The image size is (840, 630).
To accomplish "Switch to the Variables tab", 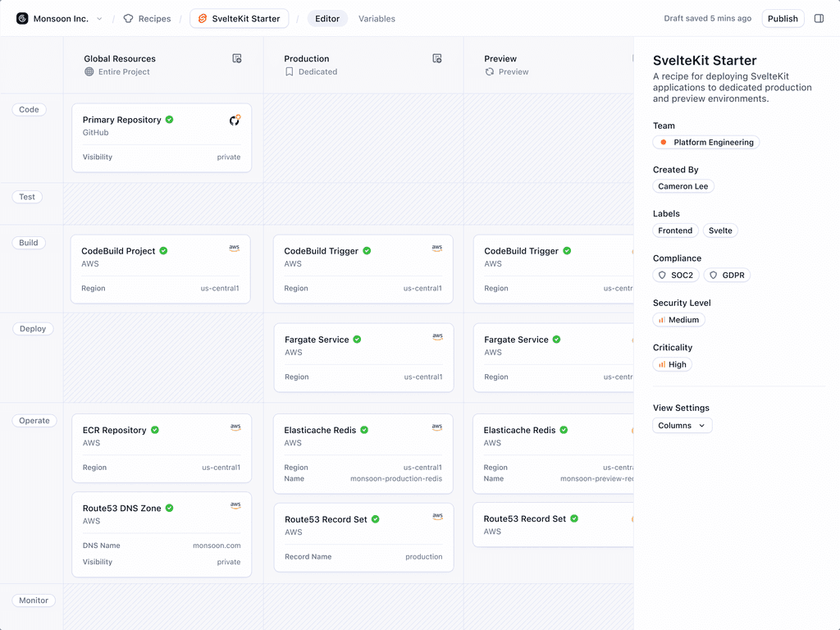I will (x=377, y=18).
